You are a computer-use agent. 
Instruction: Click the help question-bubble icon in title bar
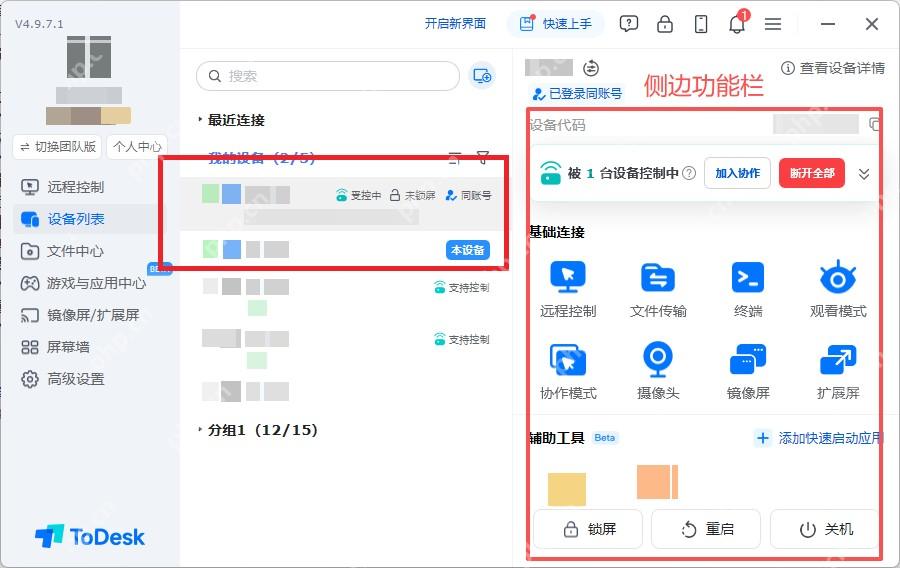[x=629, y=24]
